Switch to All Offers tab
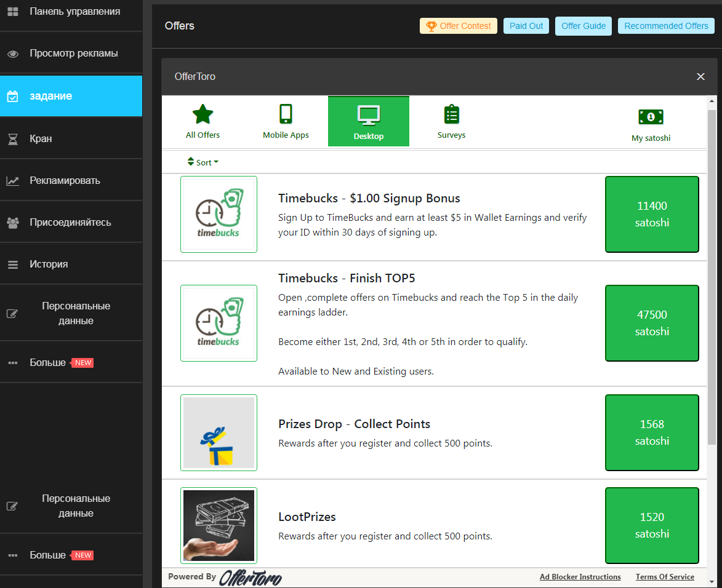The width and height of the screenshot is (722, 588). [x=203, y=121]
